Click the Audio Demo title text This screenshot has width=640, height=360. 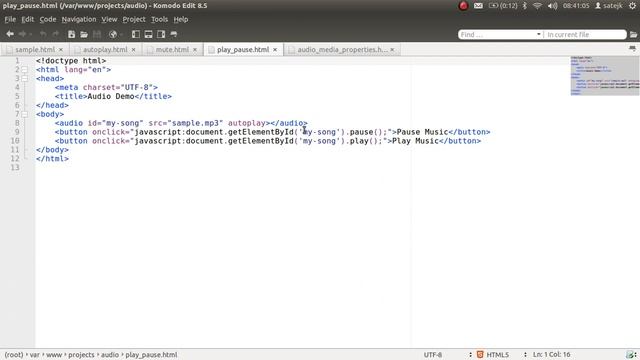[111, 96]
